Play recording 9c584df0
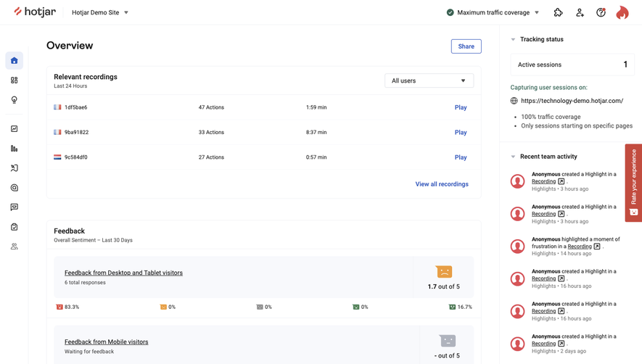The height and width of the screenshot is (364, 642). pos(461,157)
